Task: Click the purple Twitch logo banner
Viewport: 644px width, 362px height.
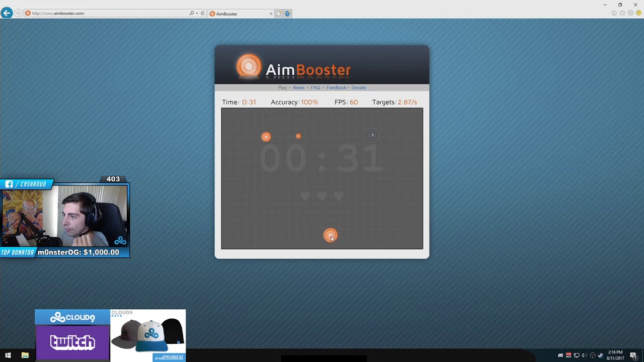Action: pos(72,343)
